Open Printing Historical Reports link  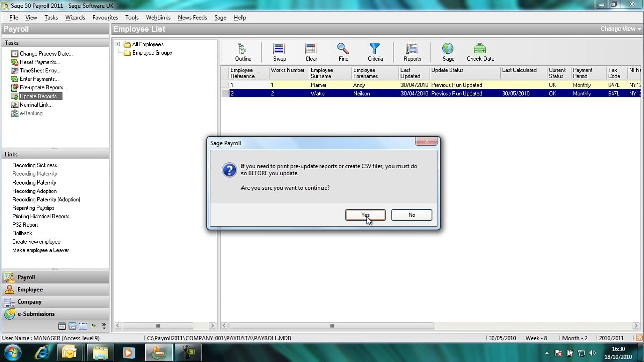tap(41, 216)
